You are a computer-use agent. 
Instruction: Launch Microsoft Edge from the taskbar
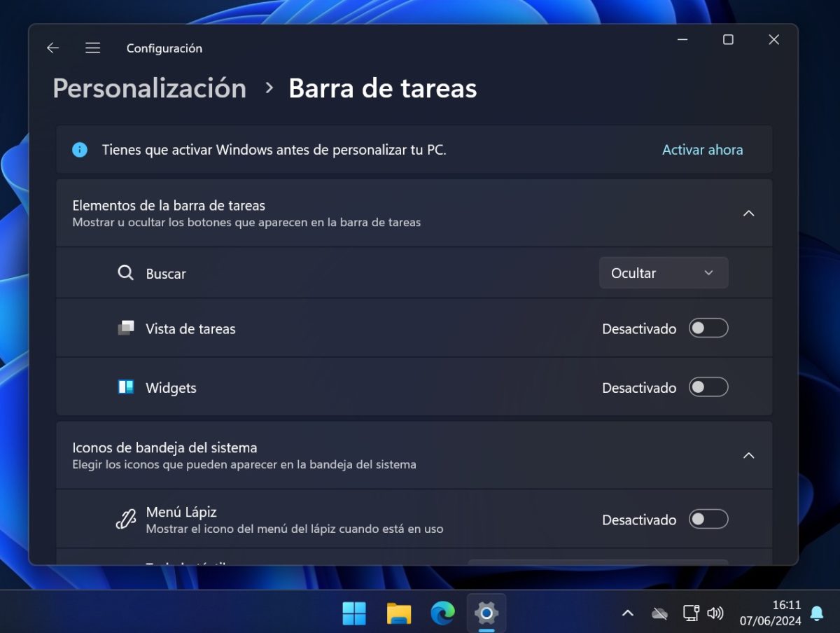[442, 613]
